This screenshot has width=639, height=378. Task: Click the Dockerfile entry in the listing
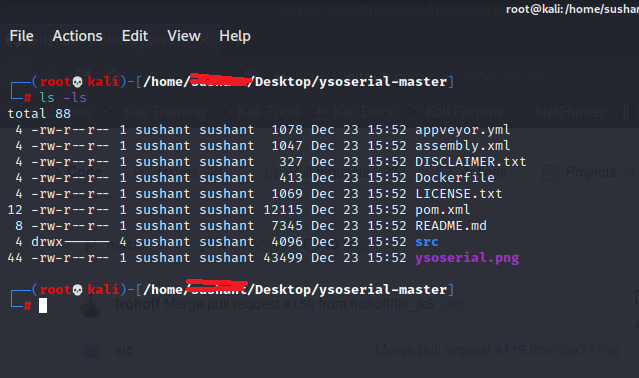pos(455,178)
